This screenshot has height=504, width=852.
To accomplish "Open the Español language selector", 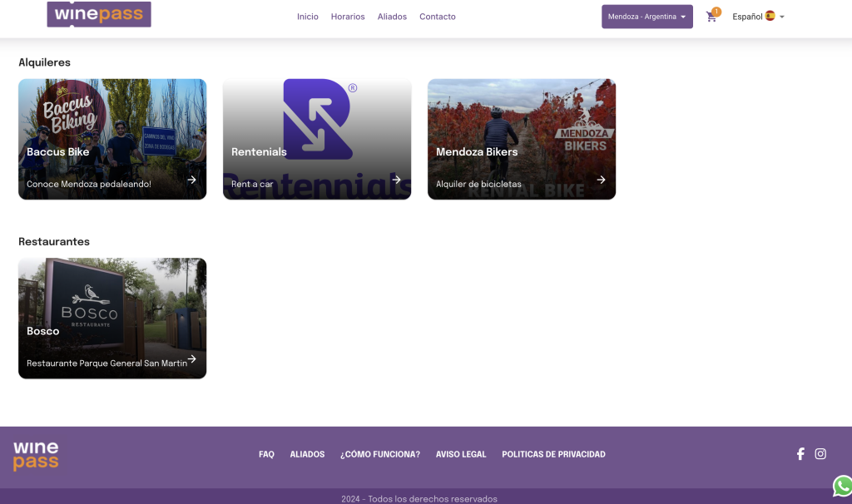I will click(758, 17).
